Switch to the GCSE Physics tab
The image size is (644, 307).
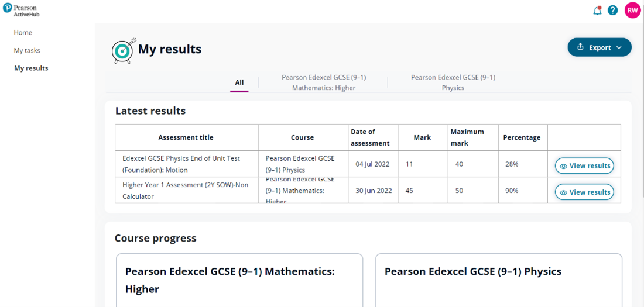click(x=453, y=82)
